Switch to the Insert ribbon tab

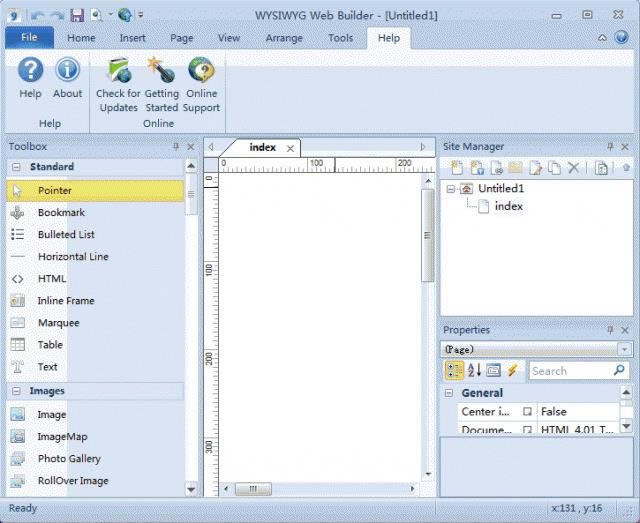tap(132, 38)
